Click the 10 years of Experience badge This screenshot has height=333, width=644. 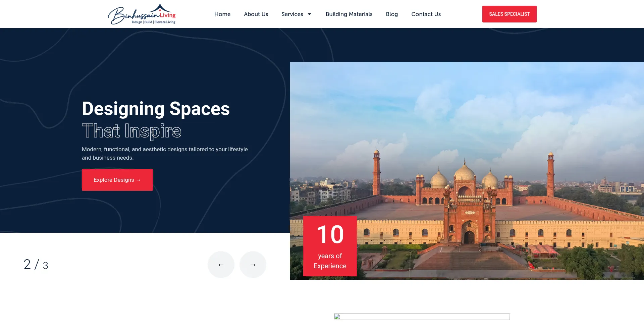(x=330, y=246)
